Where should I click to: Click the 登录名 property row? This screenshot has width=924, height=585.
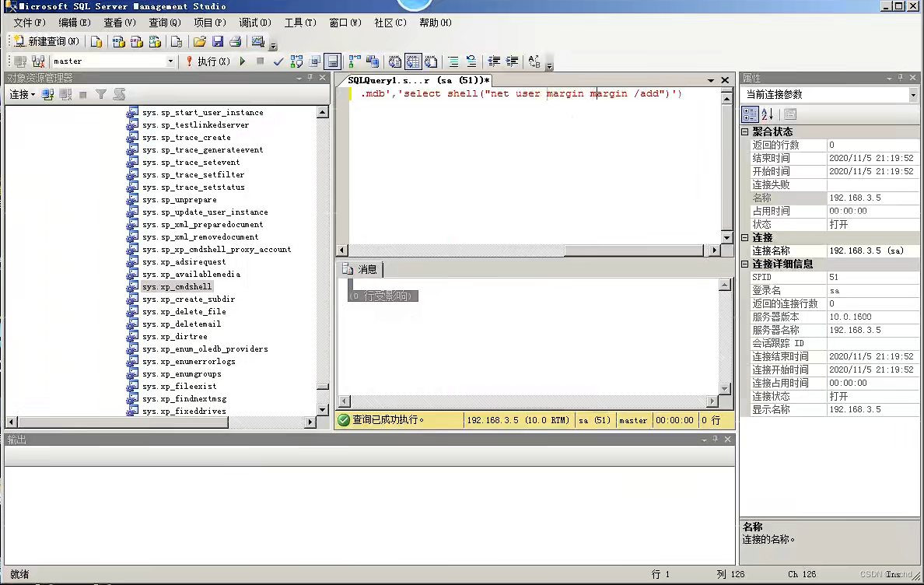[x=834, y=290]
